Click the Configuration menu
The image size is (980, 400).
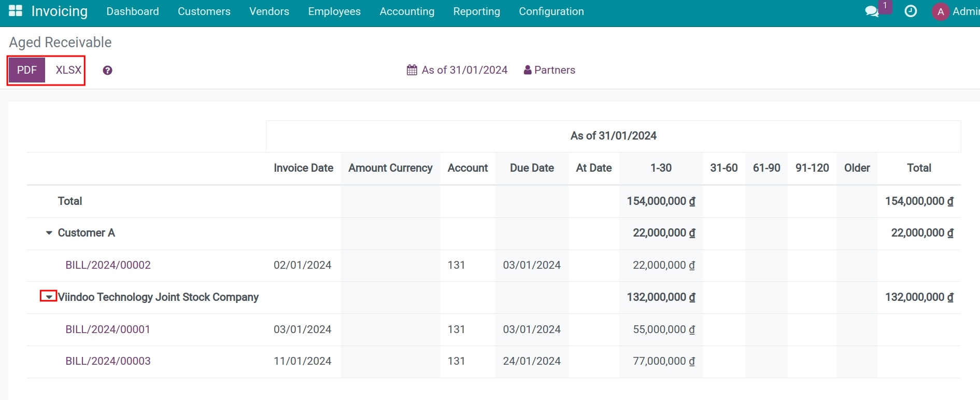pos(551,11)
